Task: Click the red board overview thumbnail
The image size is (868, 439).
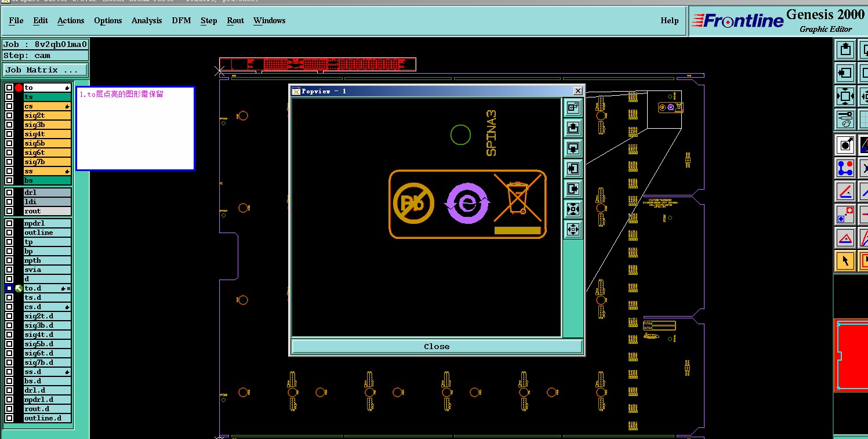Action: (851, 355)
